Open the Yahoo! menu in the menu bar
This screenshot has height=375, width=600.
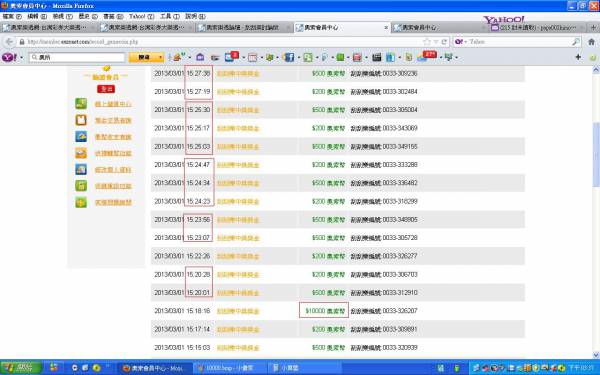(142, 16)
